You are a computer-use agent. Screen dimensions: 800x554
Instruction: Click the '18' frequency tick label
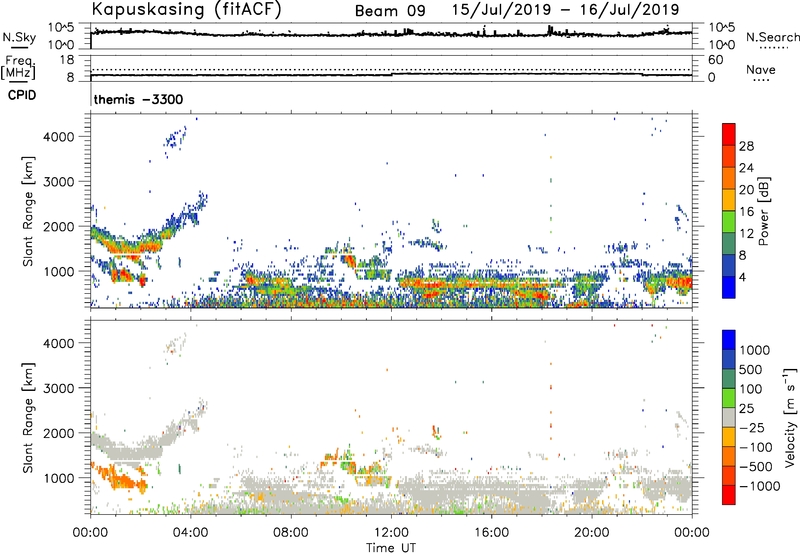(66, 60)
